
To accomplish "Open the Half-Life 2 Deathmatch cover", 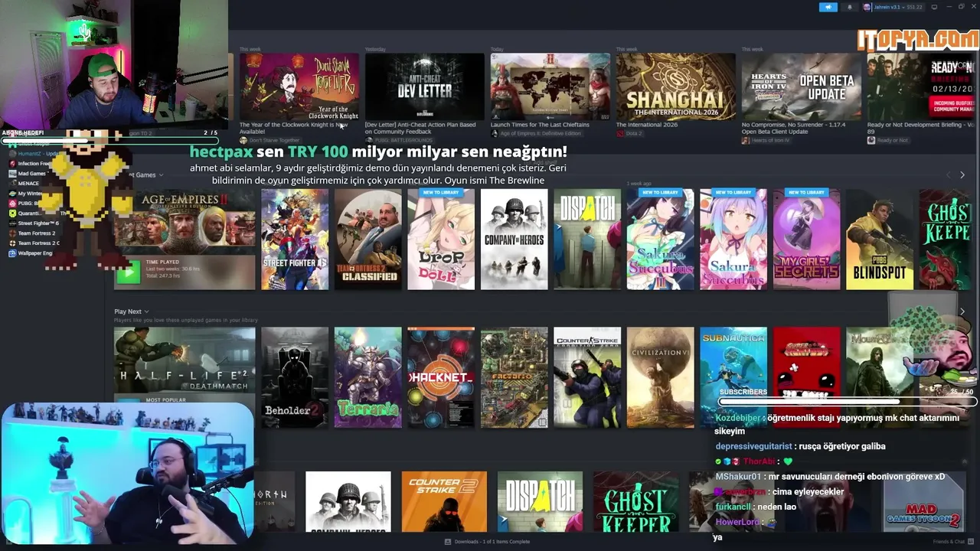I will click(x=185, y=360).
